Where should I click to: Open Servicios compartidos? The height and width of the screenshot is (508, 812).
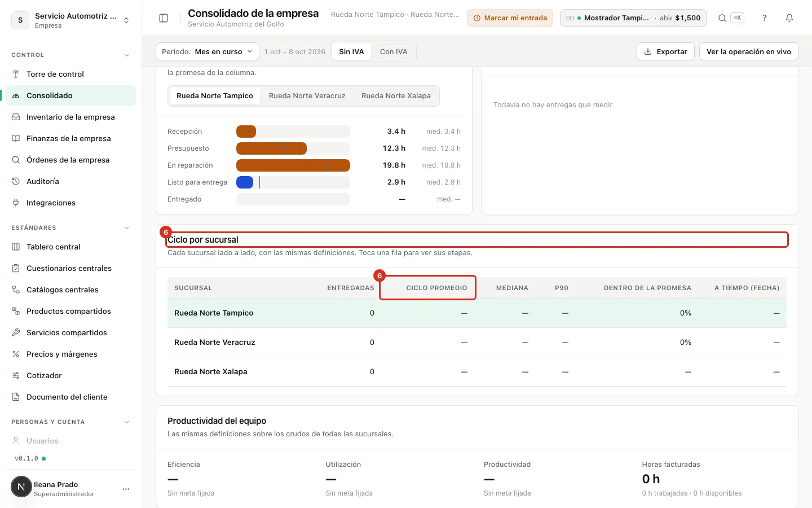point(70,332)
